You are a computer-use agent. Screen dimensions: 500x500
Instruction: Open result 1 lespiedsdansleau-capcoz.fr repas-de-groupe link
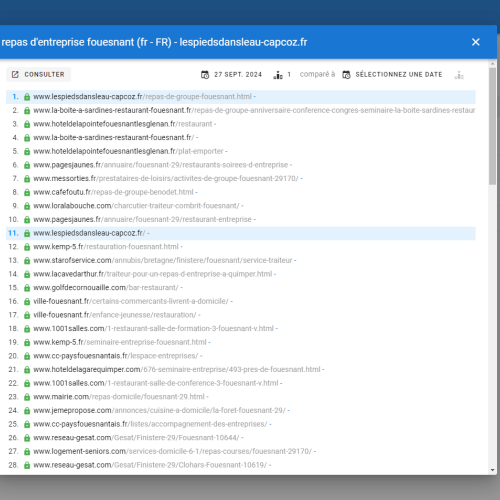pyautogui.click(x=142, y=97)
